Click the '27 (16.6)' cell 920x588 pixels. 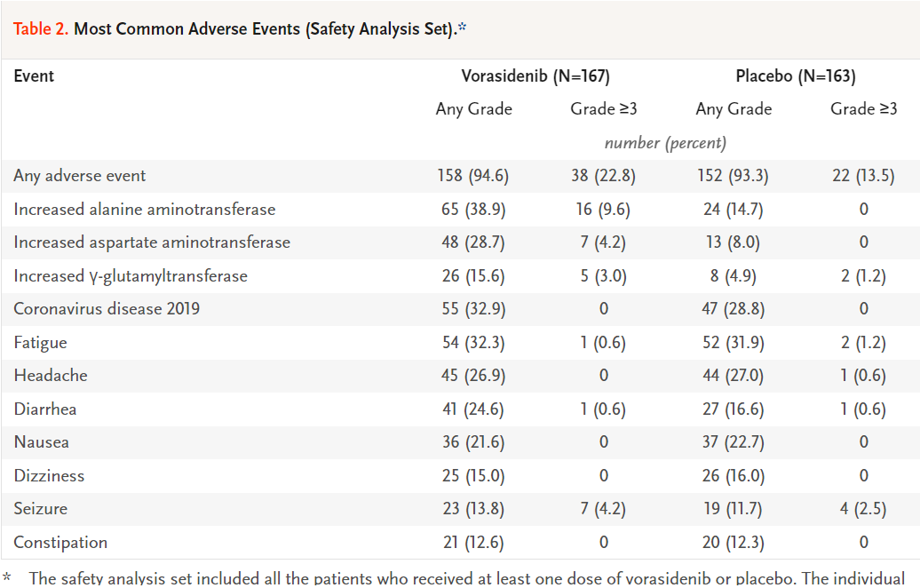(733, 409)
